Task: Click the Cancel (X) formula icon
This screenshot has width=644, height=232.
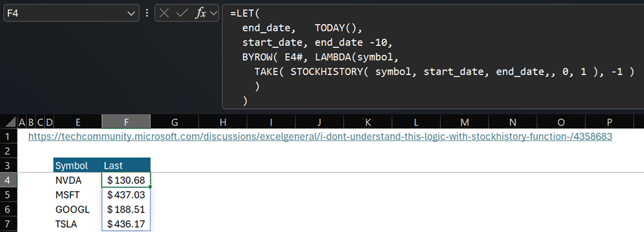Action: (x=164, y=13)
